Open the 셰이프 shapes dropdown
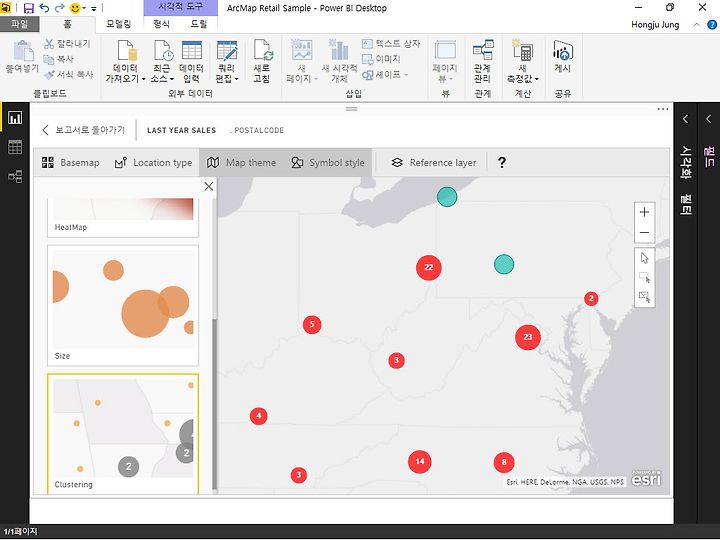 [385, 74]
